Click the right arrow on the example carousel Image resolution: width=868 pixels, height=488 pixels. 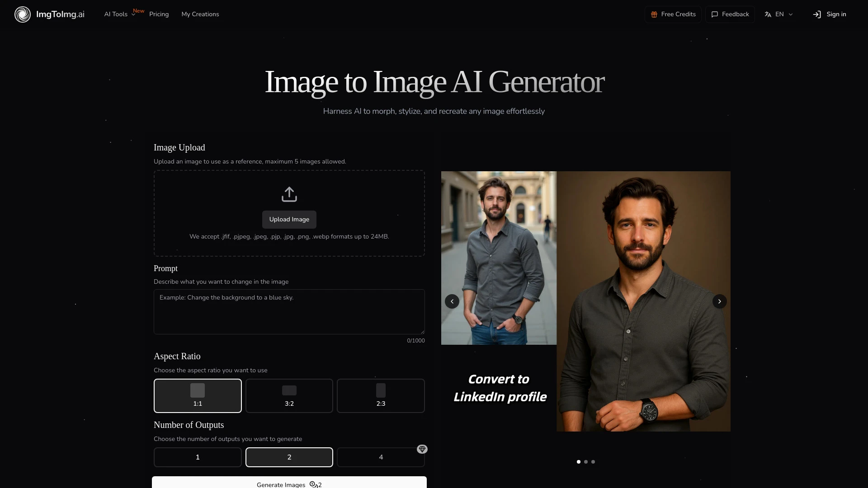719,301
